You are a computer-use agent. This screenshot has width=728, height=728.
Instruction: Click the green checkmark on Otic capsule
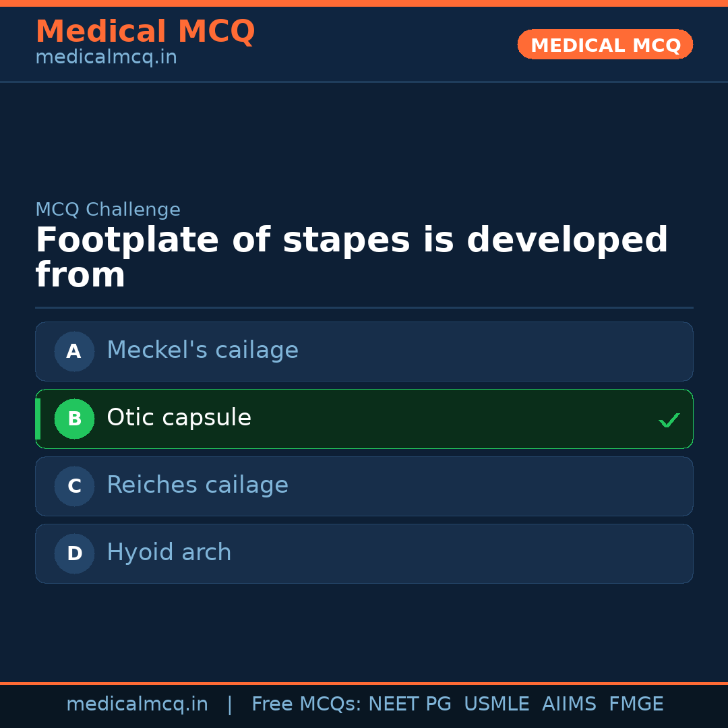pyautogui.click(x=669, y=419)
